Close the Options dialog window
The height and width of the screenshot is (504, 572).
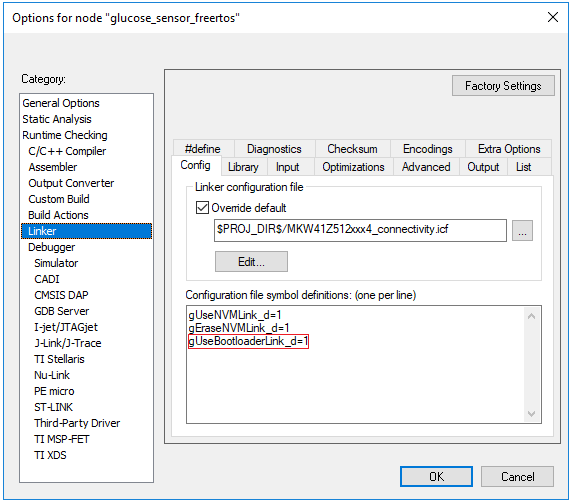(553, 17)
